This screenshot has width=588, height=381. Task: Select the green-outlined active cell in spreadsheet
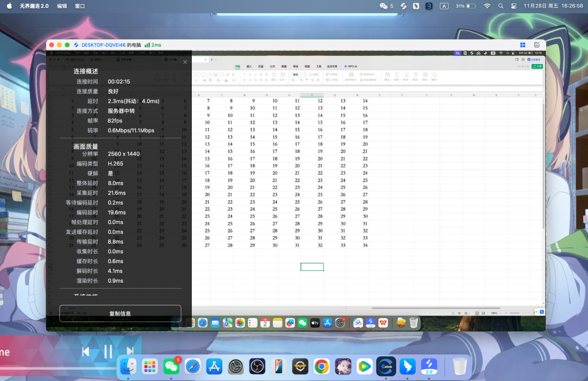click(x=312, y=267)
